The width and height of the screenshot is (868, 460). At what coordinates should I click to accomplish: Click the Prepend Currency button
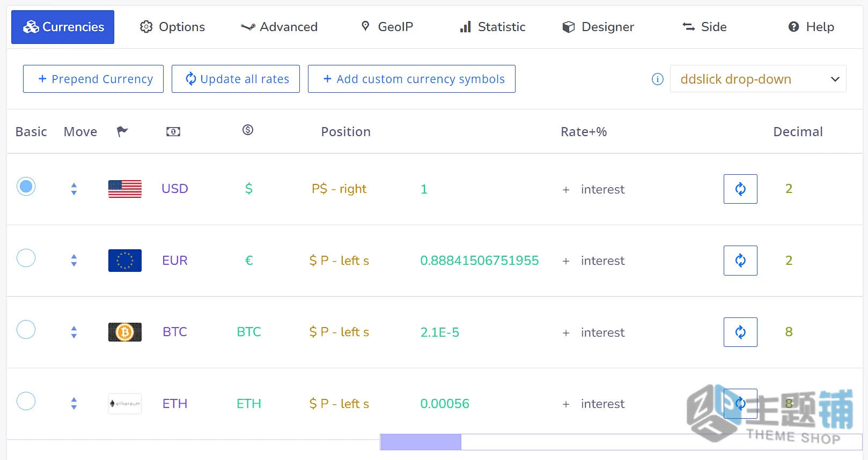(x=93, y=79)
